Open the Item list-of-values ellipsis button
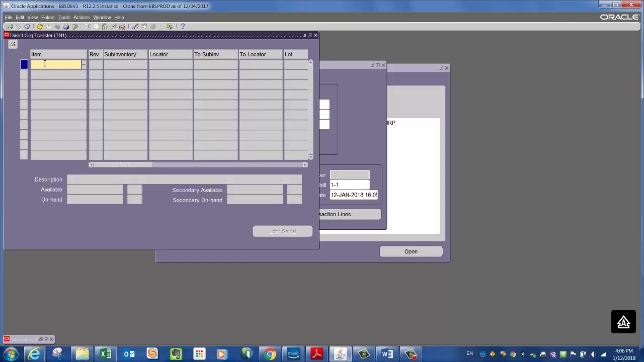This screenshot has height=362, width=644. [84, 64]
